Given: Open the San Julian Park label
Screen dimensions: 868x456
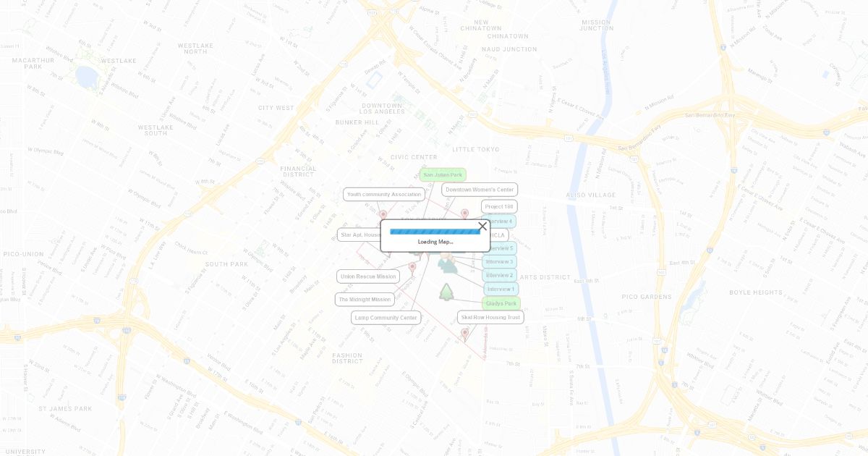Looking at the screenshot, I should pos(443,175).
